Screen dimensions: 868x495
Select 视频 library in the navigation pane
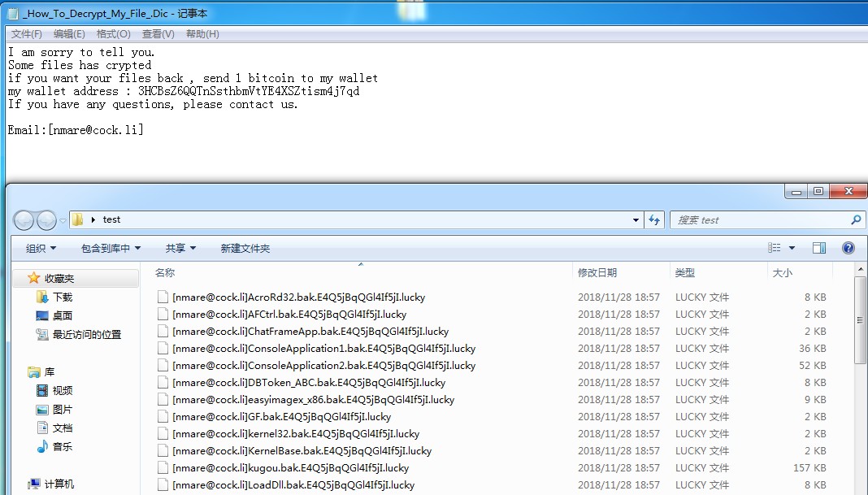click(63, 390)
